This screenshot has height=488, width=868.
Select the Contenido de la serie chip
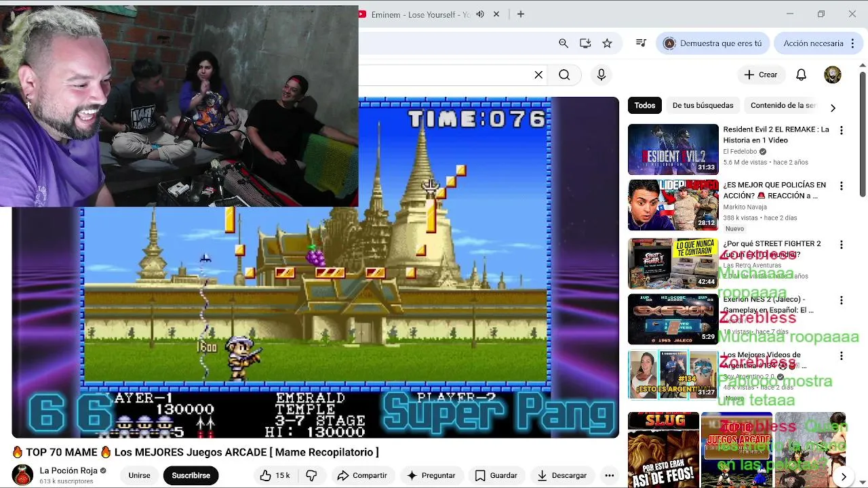[x=783, y=105]
